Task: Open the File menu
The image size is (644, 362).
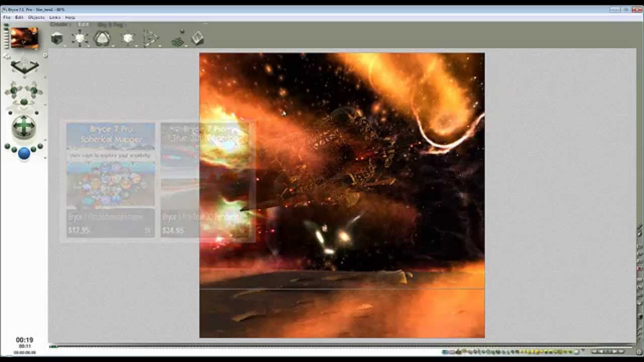Action: [7, 17]
